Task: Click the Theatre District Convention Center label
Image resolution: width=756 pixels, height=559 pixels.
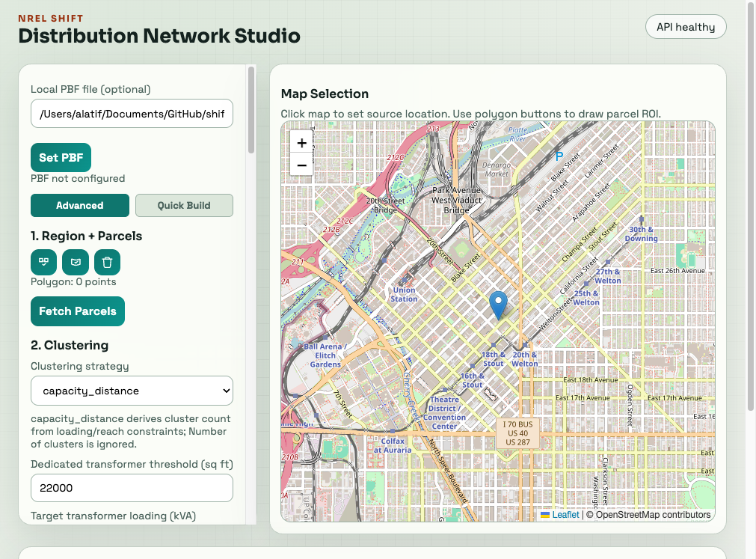Action: click(444, 413)
